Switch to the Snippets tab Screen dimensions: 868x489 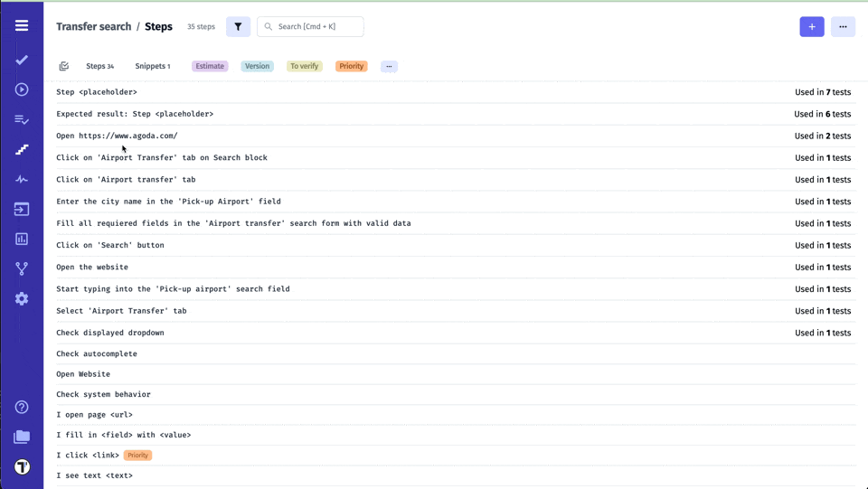click(152, 66)
